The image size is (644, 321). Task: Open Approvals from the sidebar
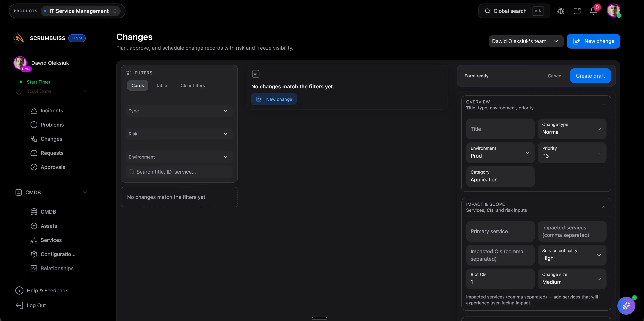click(x=53, y=167)
